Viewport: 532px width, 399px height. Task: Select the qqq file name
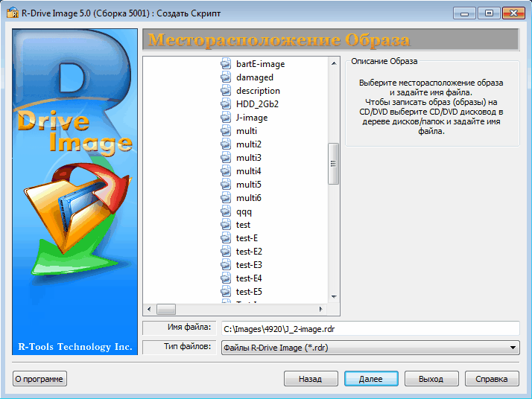(x=244, y=211)
